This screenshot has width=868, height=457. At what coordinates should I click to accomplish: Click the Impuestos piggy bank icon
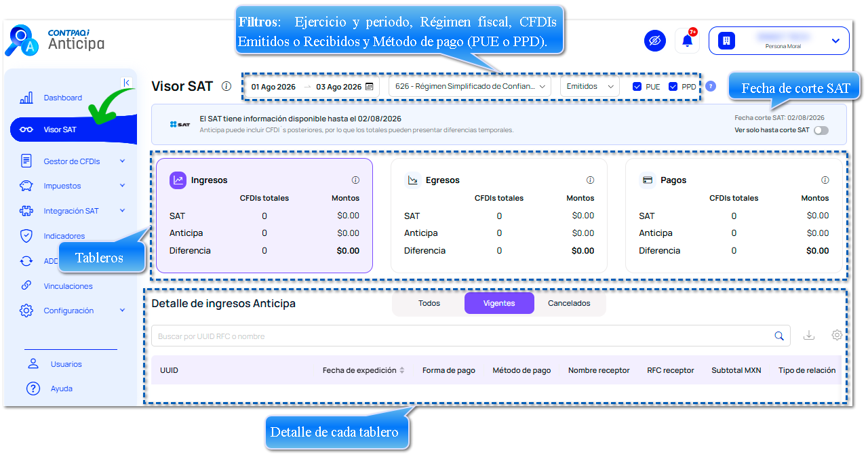pyautogui.click(x=26, y=186)
